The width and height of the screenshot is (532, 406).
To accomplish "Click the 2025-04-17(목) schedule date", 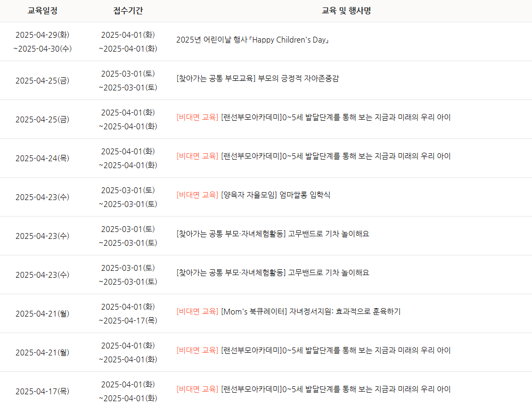I will (43, 392).
